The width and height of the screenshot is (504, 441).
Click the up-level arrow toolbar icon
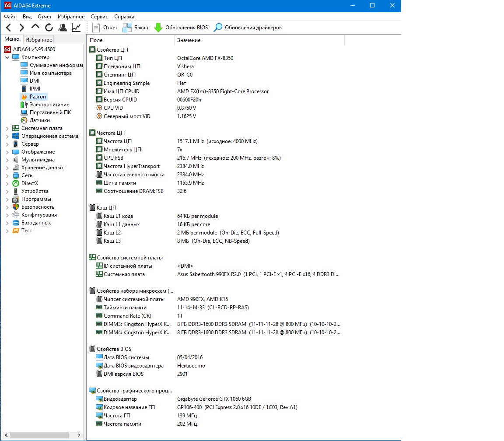tap(35, 27)
